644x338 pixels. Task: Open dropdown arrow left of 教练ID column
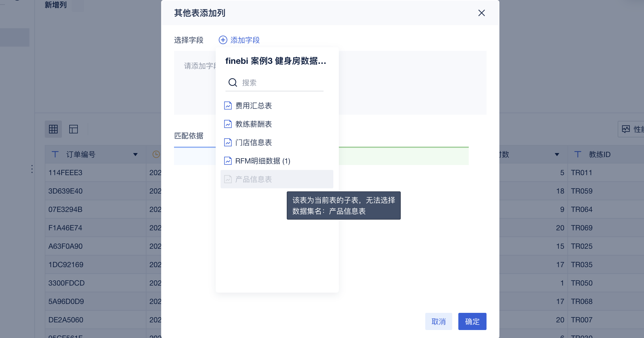click(x=557, y=155)
